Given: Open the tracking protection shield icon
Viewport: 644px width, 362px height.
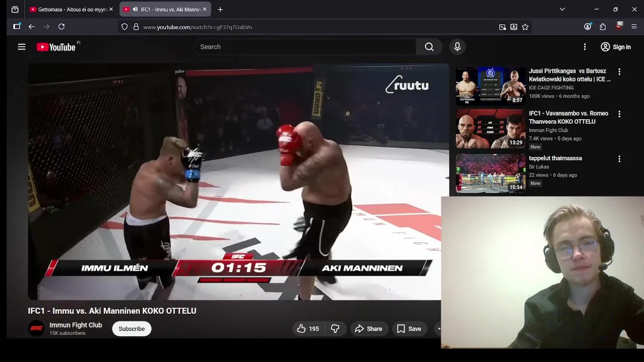Looking at the screenshot, I should click(x=125, y=27).
